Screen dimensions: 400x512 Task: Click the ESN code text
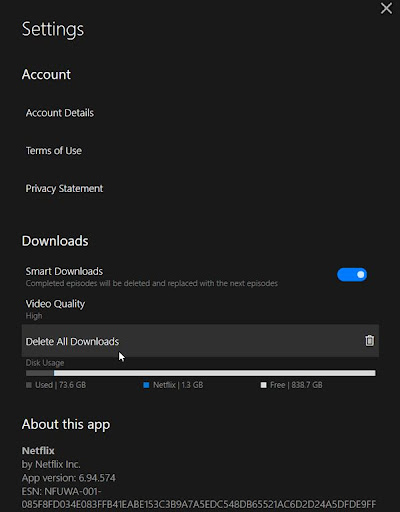(199, 498)
